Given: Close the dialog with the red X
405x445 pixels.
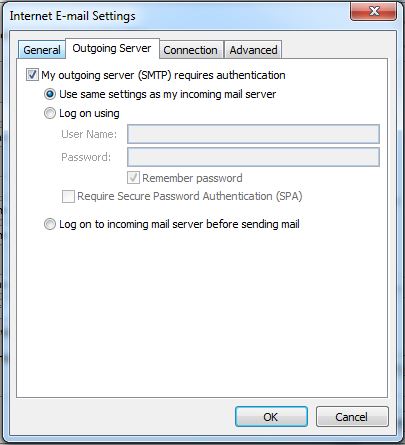Looking at the screenshot, I should [x=374, y=11].
